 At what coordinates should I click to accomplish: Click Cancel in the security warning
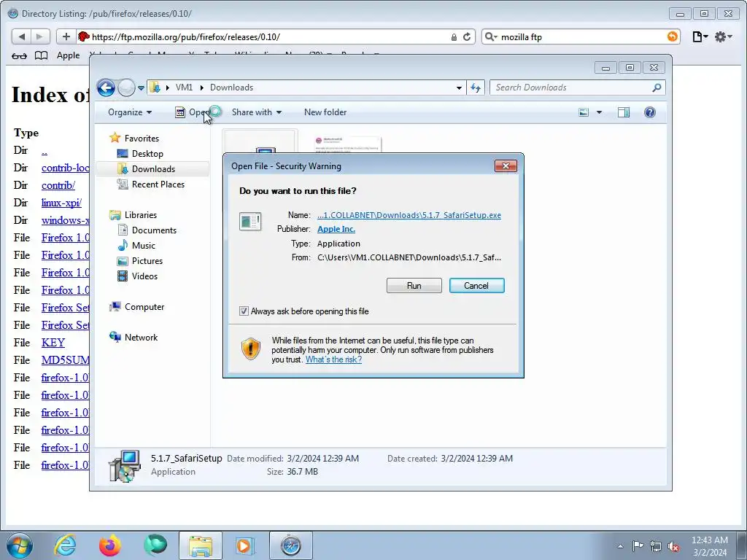click(x=476, y=286)
